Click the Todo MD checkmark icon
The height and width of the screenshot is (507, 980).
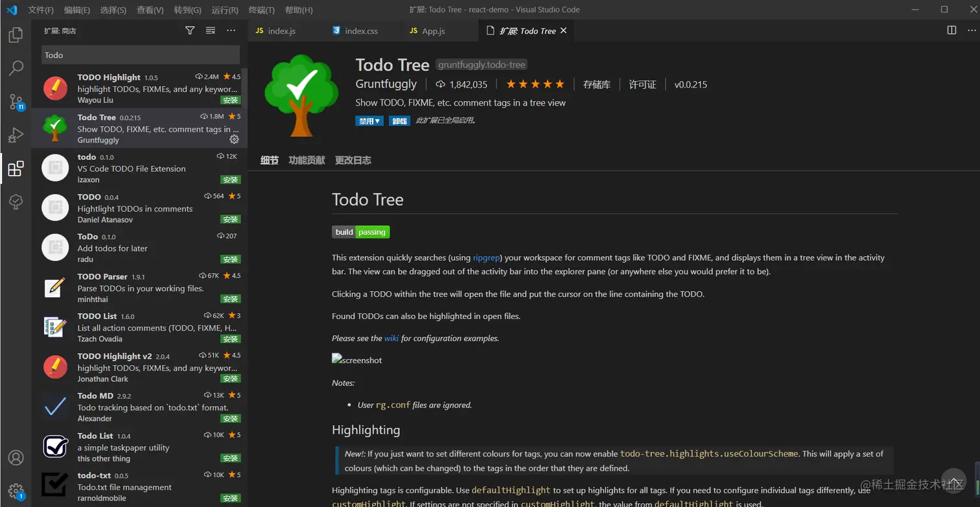click(x=55, y=407)
